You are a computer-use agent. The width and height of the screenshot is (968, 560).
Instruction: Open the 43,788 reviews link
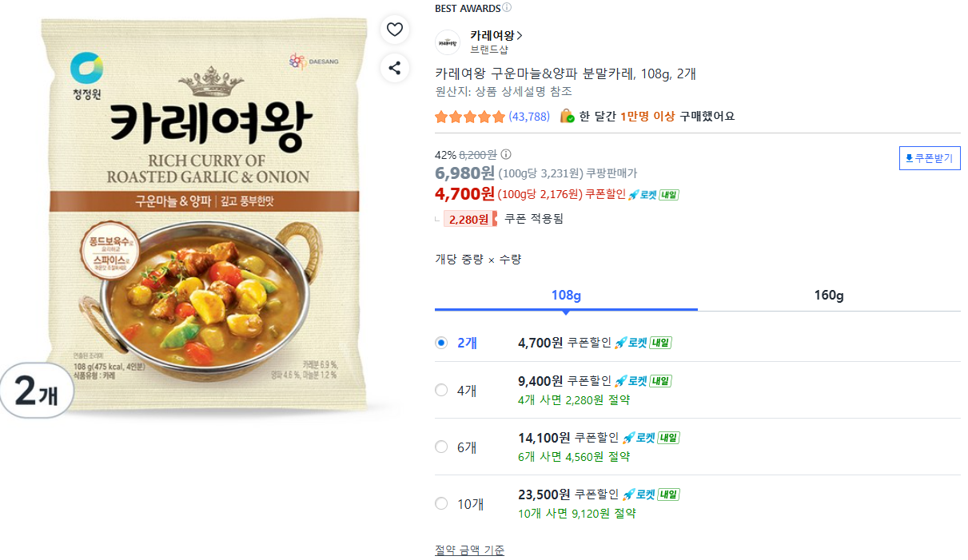[529, 117]
